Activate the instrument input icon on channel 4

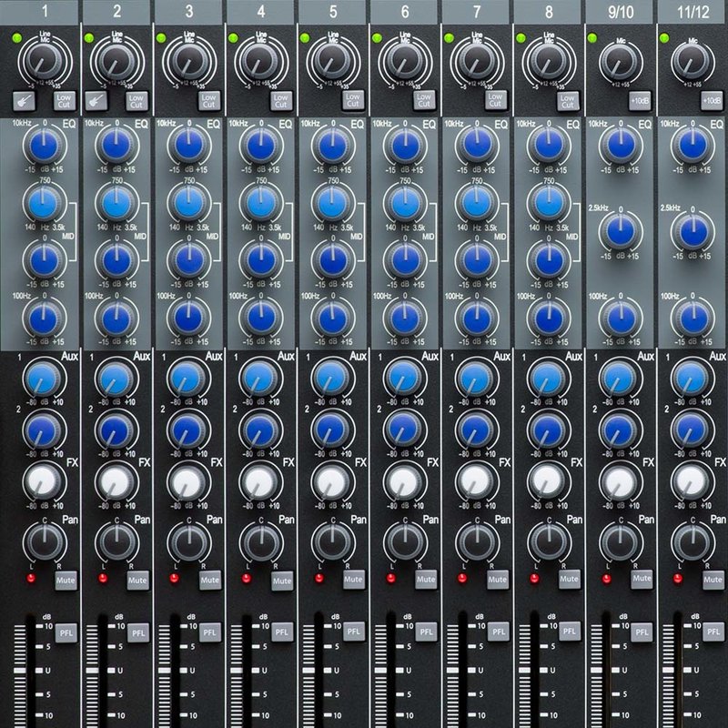(241, 100)
